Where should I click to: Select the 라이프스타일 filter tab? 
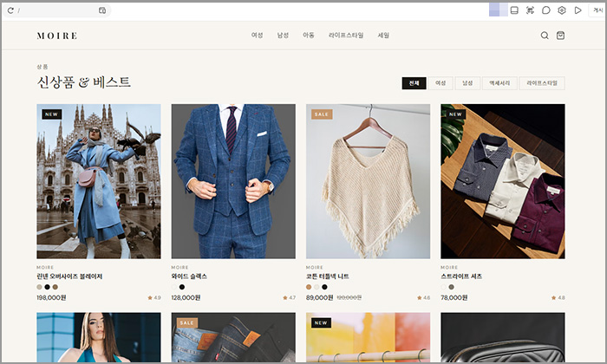(x=542, y=83)
